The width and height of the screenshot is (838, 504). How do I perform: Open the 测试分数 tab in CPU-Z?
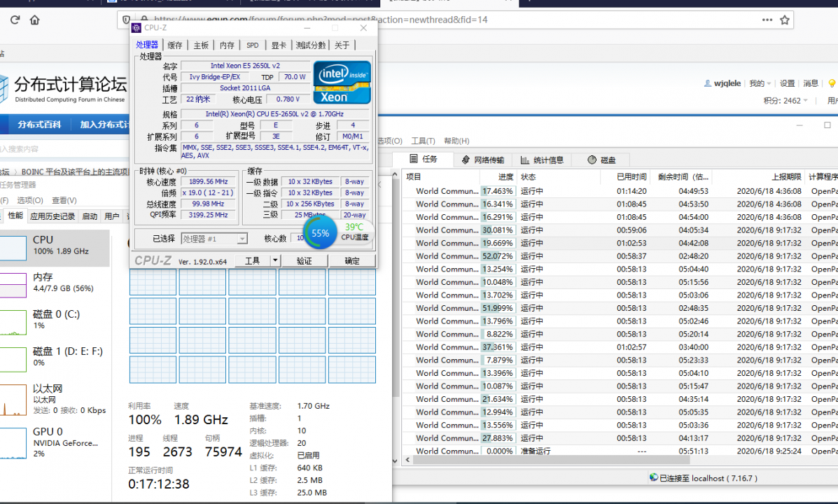[311, 45]
